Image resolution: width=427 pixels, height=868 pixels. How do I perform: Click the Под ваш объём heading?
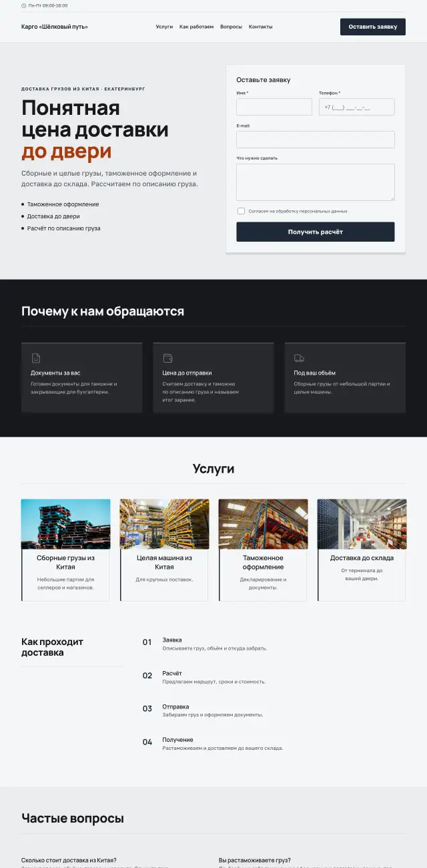[x=315, y=373]
